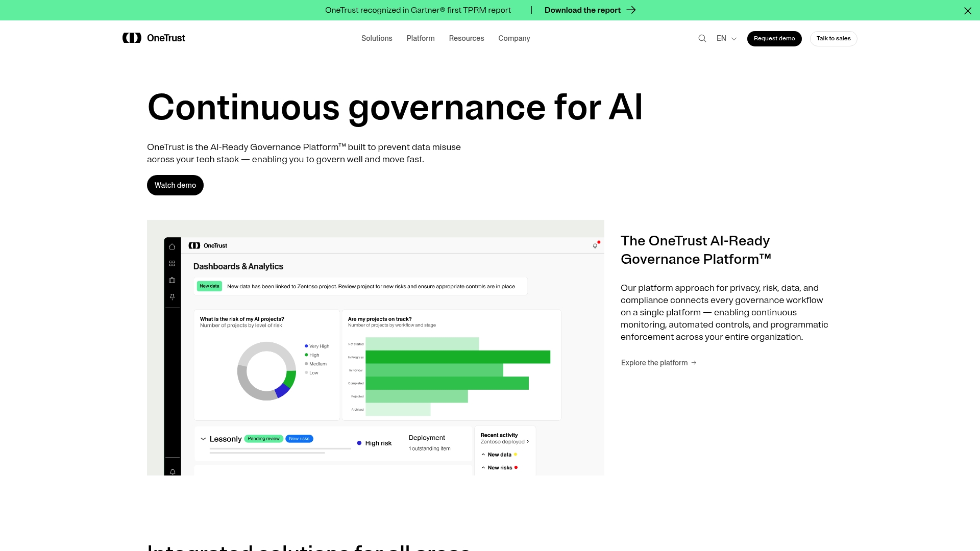This screenshot has height=551, width=980.
Task: Open the apps grid icon in the sidebar
Action: [x=173, y=263]
